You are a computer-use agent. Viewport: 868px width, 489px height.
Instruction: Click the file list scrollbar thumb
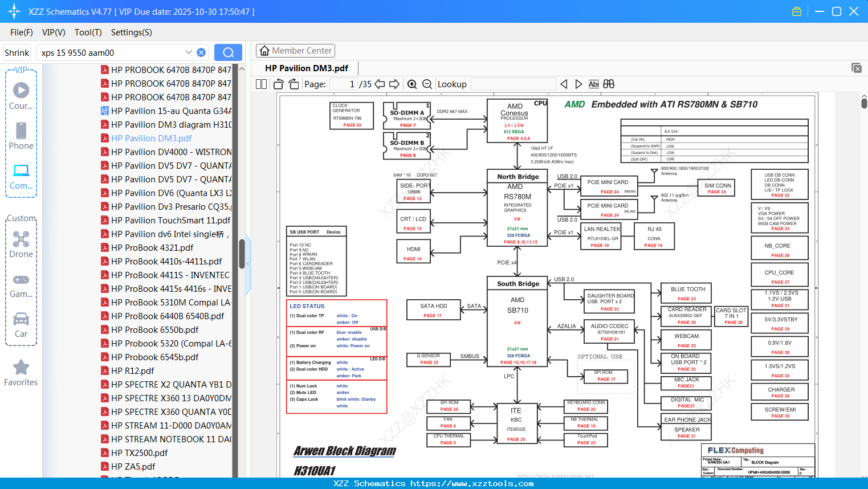click(242, 254)
